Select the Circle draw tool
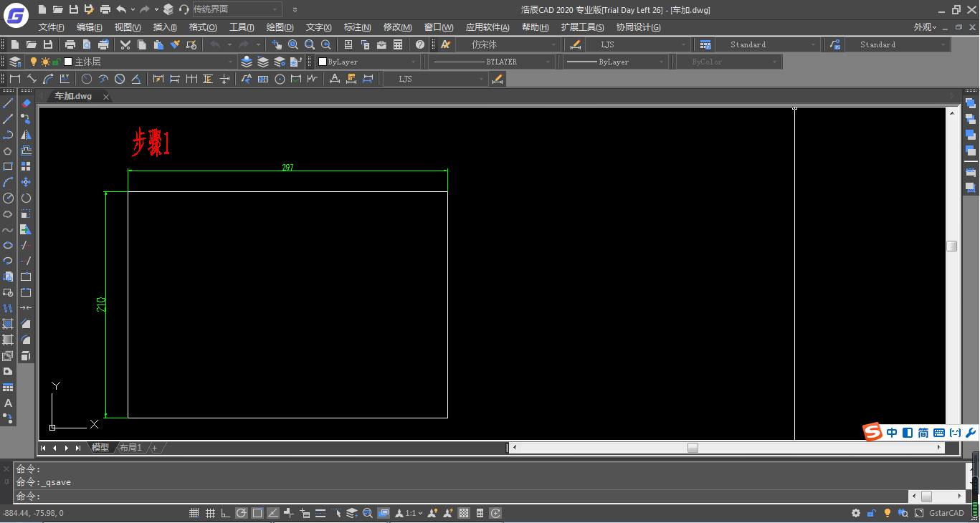 point(8,198)
